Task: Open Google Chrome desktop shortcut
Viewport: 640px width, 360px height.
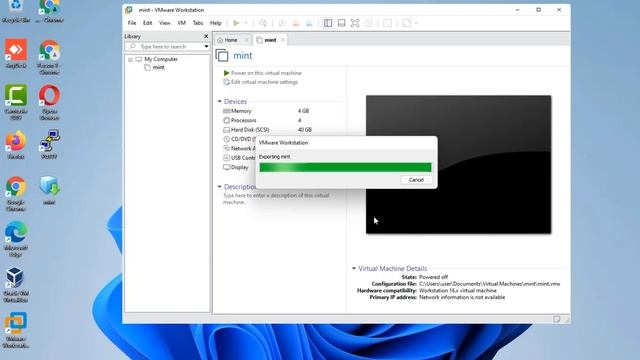Action: [16, 193]
